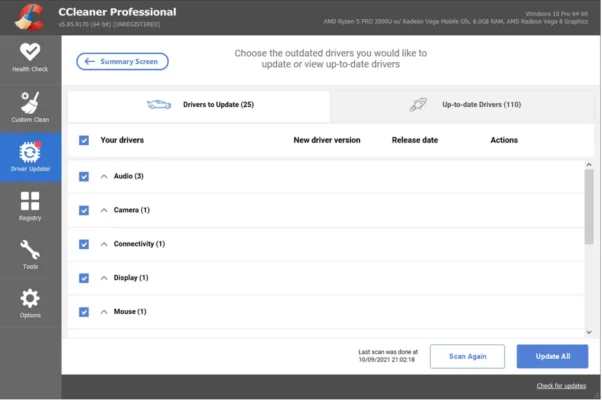602x400 pixels.
Task: Expand the Audio (3) driver group
Action: point(103,177)
